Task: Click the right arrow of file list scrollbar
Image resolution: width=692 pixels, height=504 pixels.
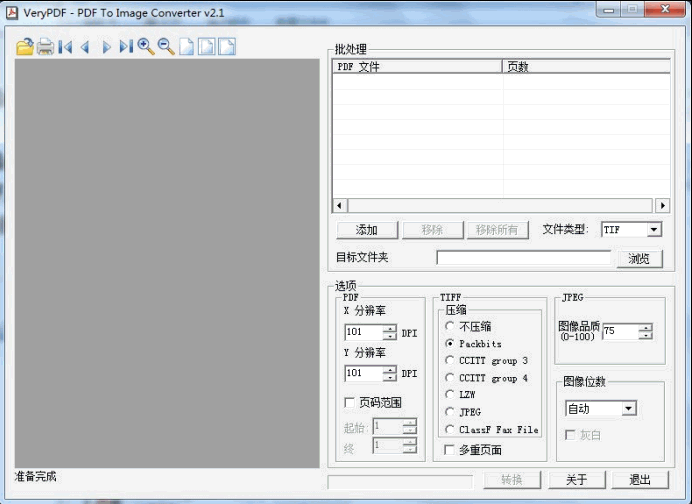Action: point(662,205)
